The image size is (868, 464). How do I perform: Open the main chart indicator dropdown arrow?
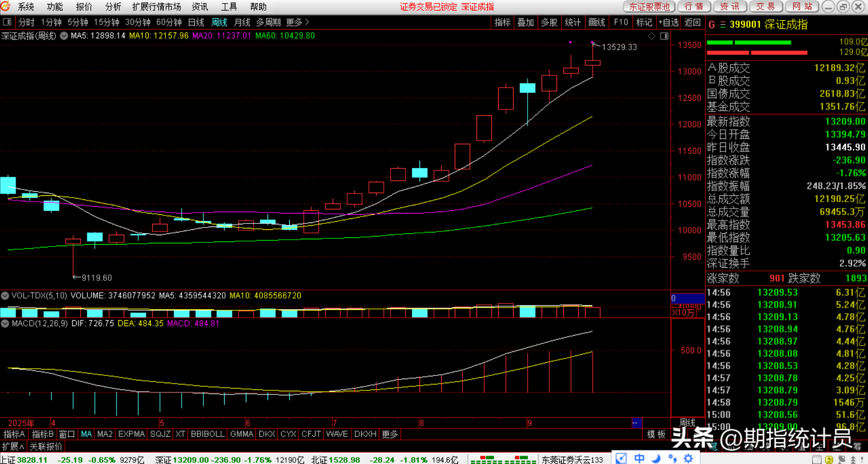pos(64,36)
